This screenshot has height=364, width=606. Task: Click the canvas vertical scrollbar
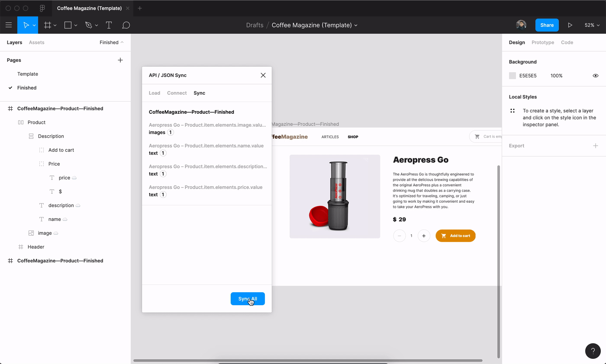[x=499, y=262]
